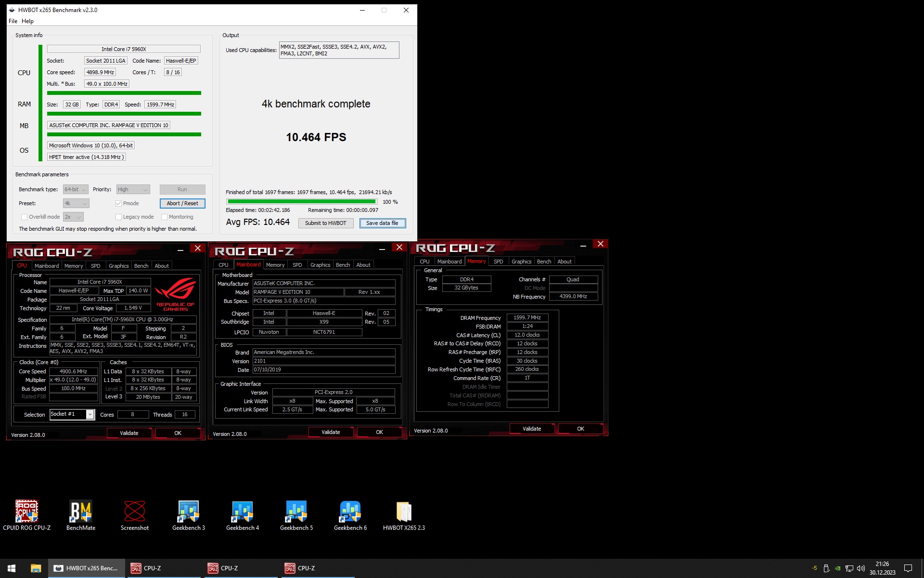Enable the Overkill mode checkbox
The image size is (924, 578).
(x=24, y=217)
